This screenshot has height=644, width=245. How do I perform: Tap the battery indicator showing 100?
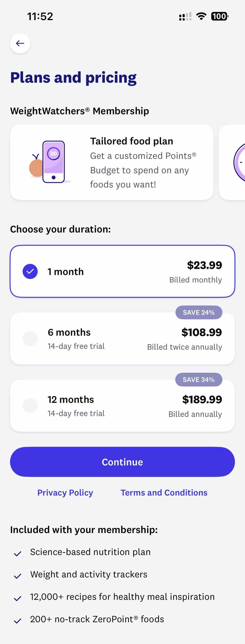click(219, 16)
